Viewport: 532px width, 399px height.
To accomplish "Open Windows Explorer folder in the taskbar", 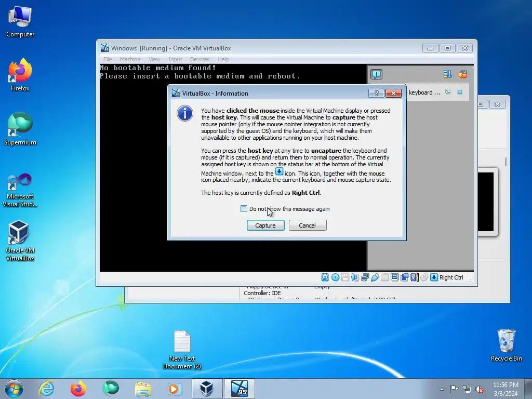I will click(x=143, y=389).
